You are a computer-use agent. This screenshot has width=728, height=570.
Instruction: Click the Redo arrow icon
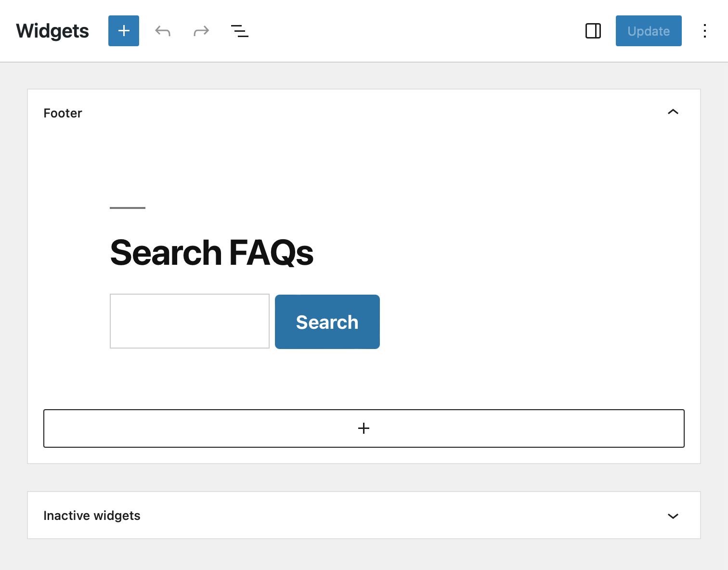point(201,31)
